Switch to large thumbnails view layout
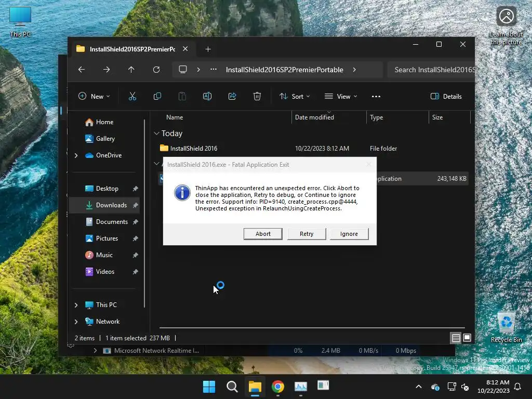Screen dimensions: 532x399 (x=467, y=338)
